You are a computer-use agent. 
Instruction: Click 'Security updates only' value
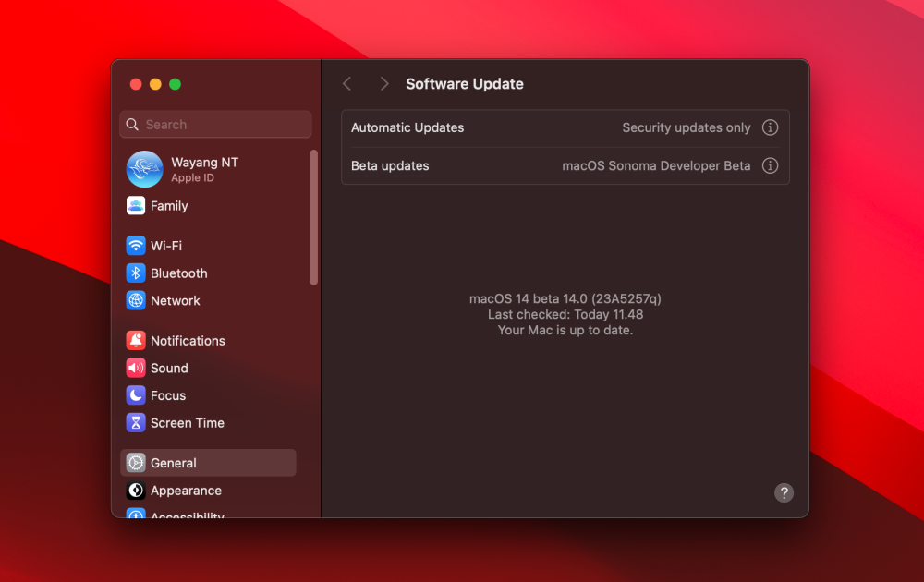[687, 127]
